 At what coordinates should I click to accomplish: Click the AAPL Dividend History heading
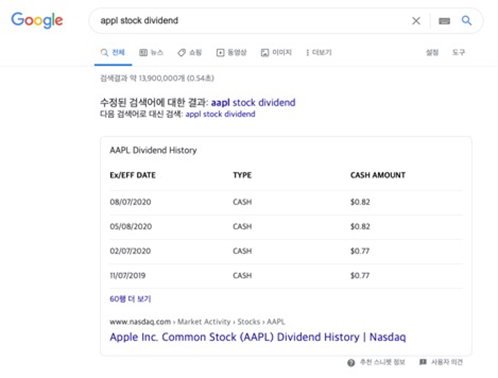pyautogui.click(x=153, y=150)
